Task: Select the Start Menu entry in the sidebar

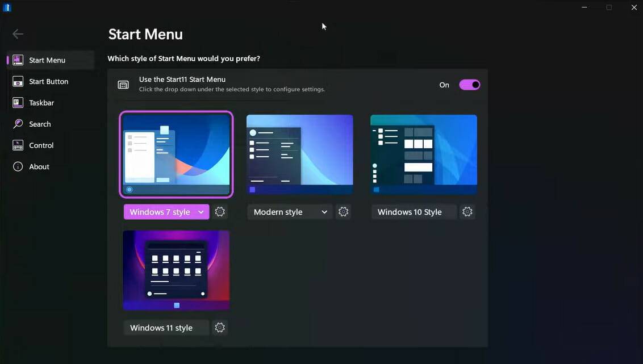Action: coord(47,60)
